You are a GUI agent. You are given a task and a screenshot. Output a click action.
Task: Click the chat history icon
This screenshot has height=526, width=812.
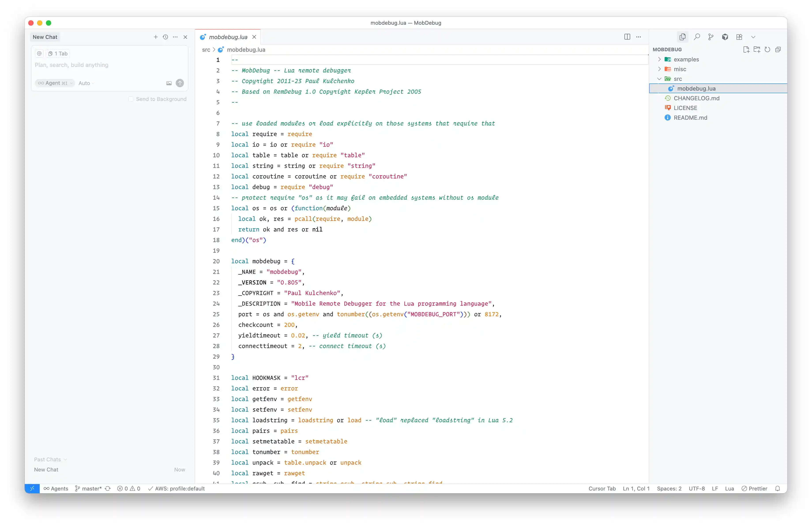coord(165,37)
